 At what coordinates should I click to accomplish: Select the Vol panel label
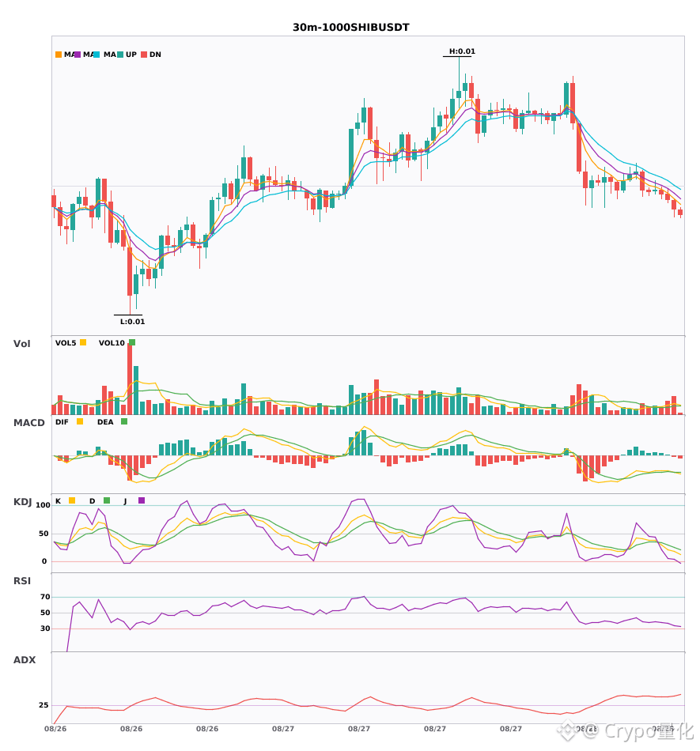21,343
